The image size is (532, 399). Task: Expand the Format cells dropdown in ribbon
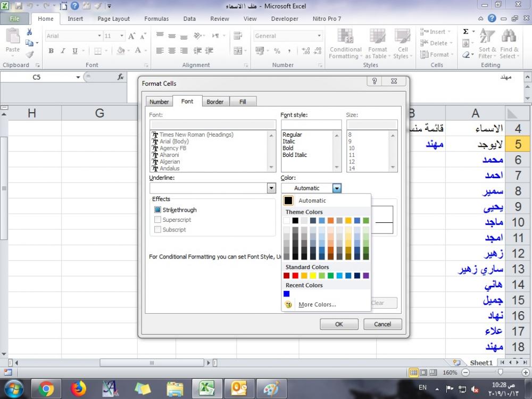coord(452,55)
